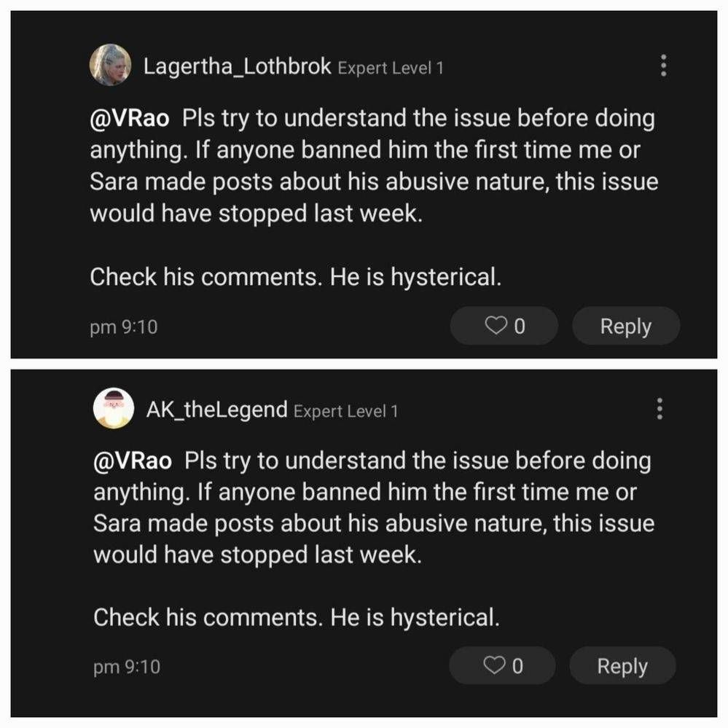Click Expert Level 1 badge beside Lagertha_Lothbrok
The image size is (728, 728).
[391, 69]
